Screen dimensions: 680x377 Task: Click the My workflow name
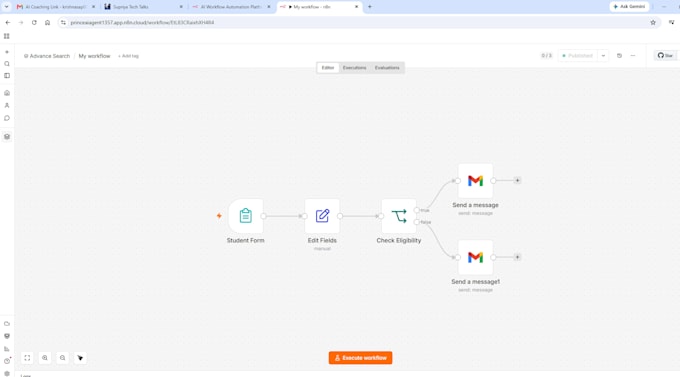click(94, 56)
